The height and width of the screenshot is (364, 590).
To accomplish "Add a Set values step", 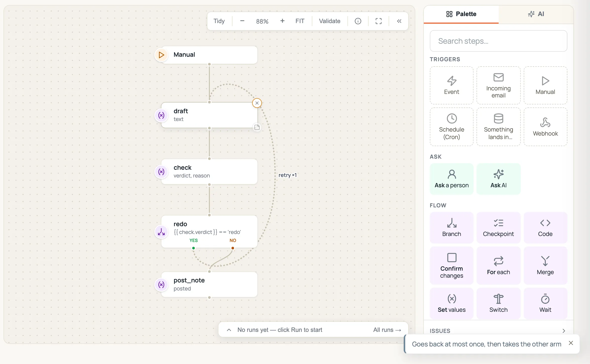I will 451,303.
